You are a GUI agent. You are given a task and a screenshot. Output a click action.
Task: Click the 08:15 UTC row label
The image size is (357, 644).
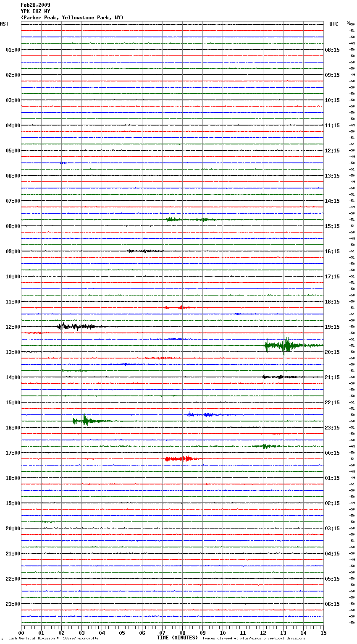(332, 50)
